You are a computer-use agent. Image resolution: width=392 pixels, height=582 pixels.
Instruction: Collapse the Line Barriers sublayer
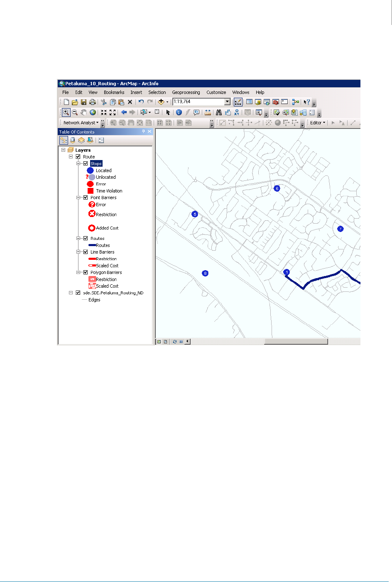(78, 252)
